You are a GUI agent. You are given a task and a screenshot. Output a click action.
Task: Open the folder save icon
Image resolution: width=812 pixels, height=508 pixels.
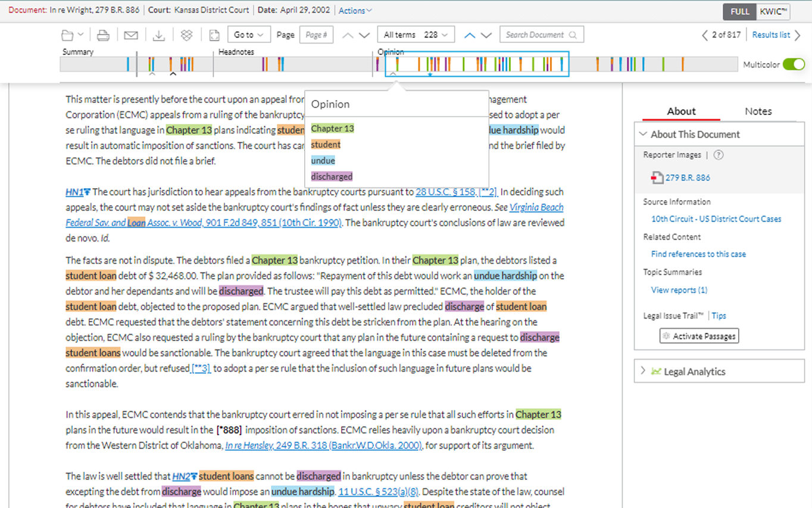pyautogui.click(x=67, y=35)
